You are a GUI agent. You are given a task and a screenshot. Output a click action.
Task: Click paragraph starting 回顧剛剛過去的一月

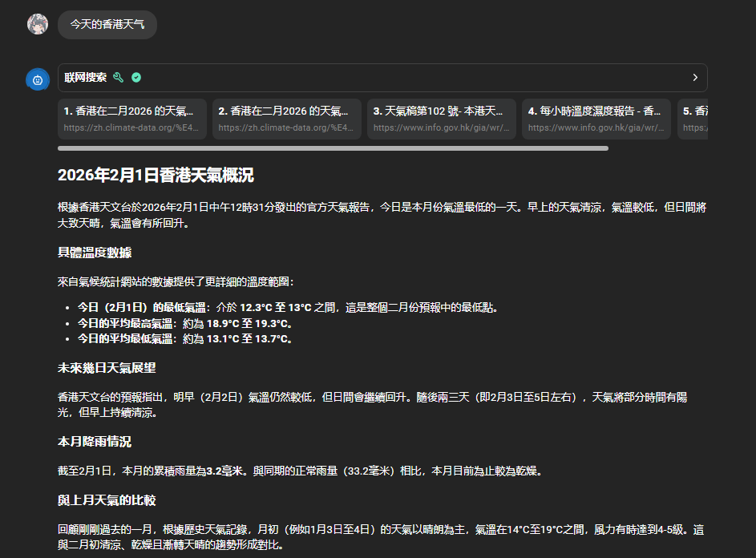click(381, 537)
